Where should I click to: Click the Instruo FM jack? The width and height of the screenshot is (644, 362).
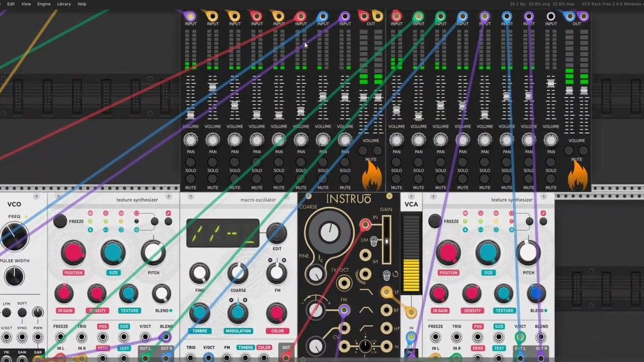(x=344, y=311)
